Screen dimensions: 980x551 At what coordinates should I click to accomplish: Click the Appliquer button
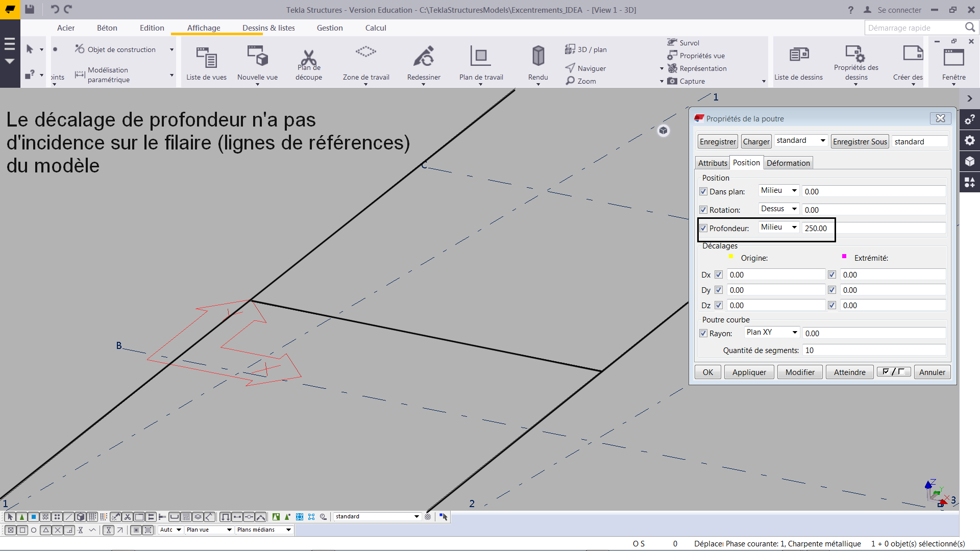(749, 372)
